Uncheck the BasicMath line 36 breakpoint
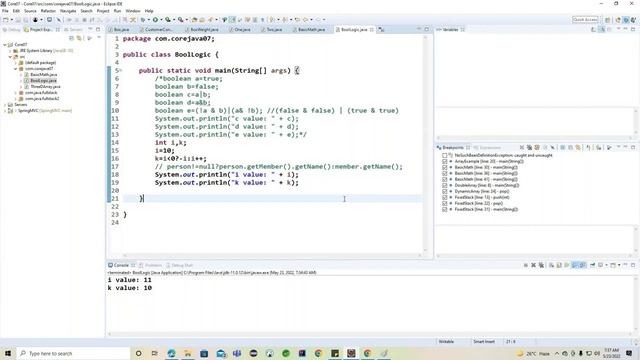The image size is (640, 360). [x=444, y=173]
